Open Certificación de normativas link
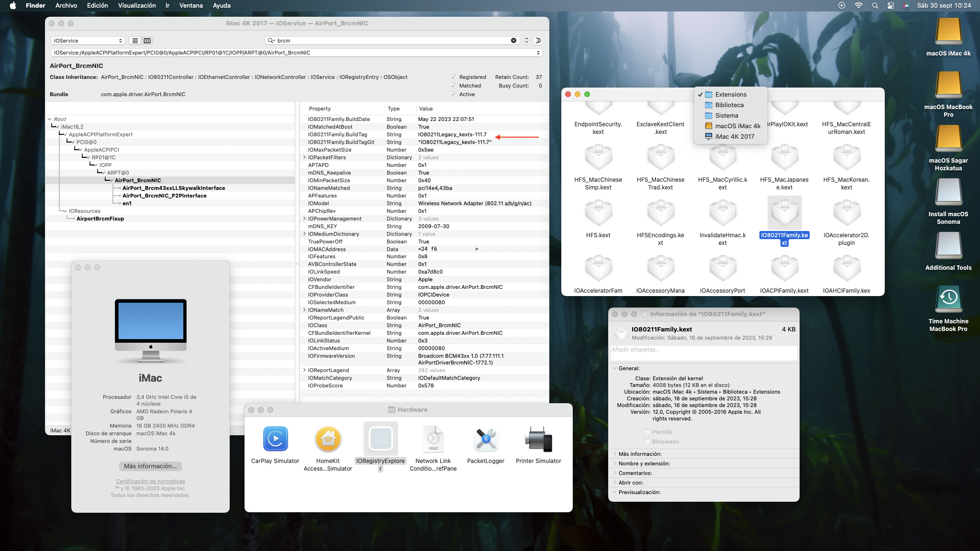 pos(150,481)
